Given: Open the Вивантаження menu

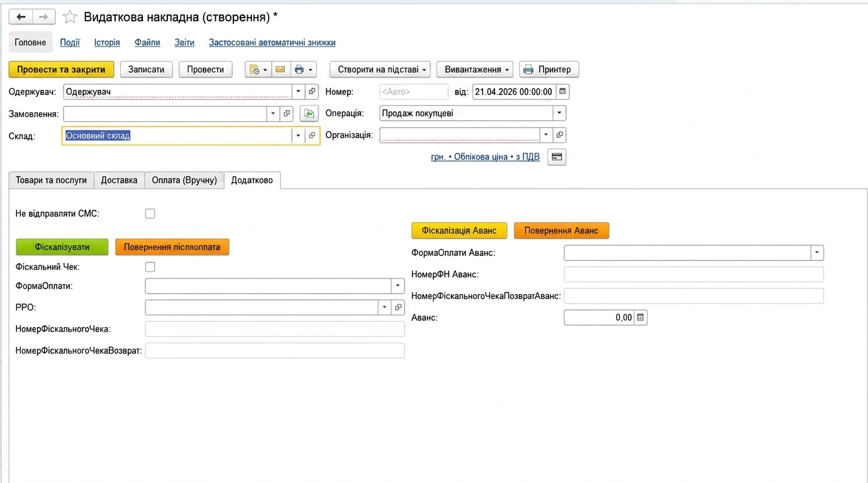Looking at the screenshot, I should pyautogui.click(x=475, y=69).
